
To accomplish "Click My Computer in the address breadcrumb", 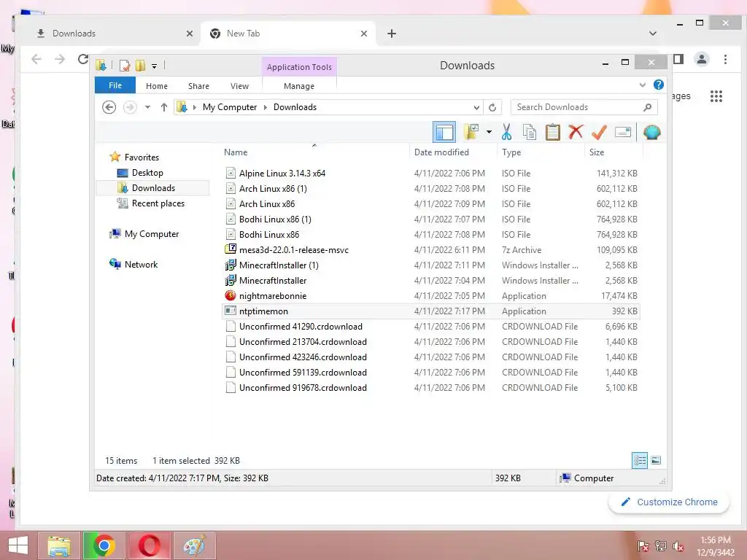I will point(230,107).
